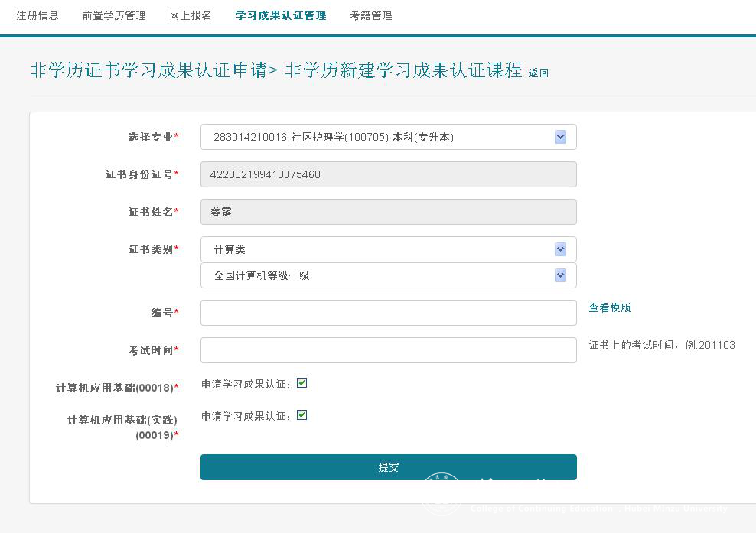The height and width of the screenshot is (533, 756).
Task: Click the 证书姓名 field
Action: (x=388, y=212)
